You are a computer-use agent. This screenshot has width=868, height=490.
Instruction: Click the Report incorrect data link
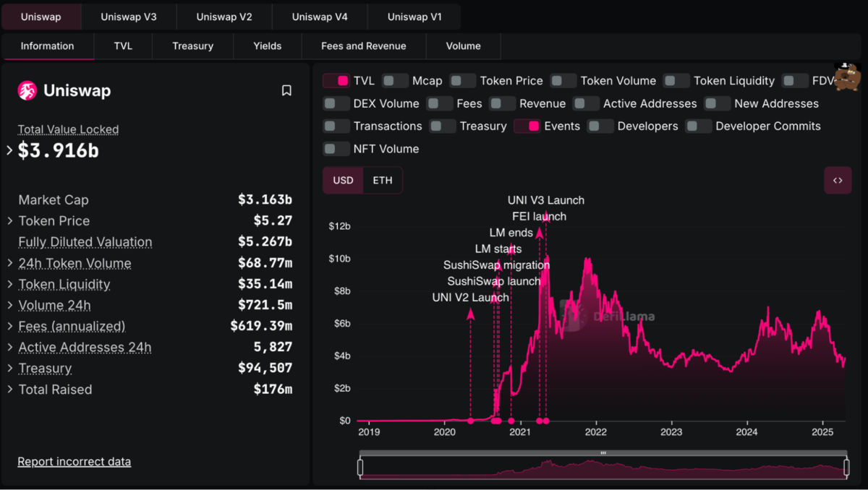point(75,461)
